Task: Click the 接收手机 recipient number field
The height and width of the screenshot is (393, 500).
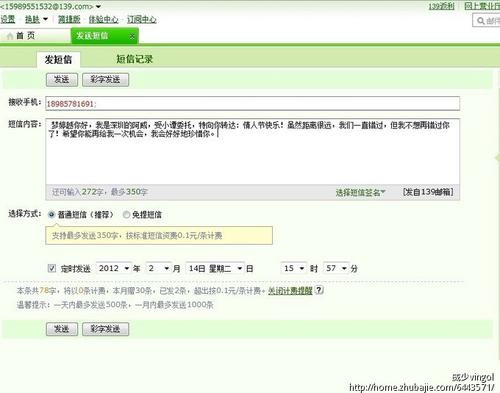Action: (253, 104)
